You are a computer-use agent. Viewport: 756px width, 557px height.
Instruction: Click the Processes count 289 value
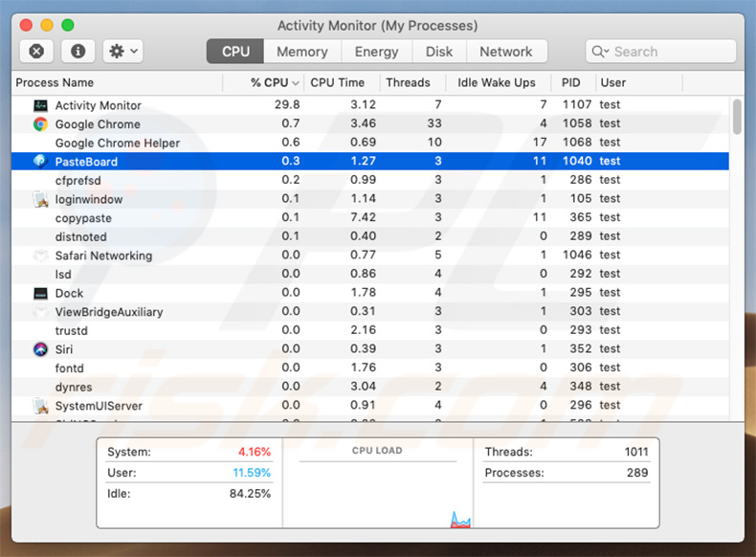point(637,473)
